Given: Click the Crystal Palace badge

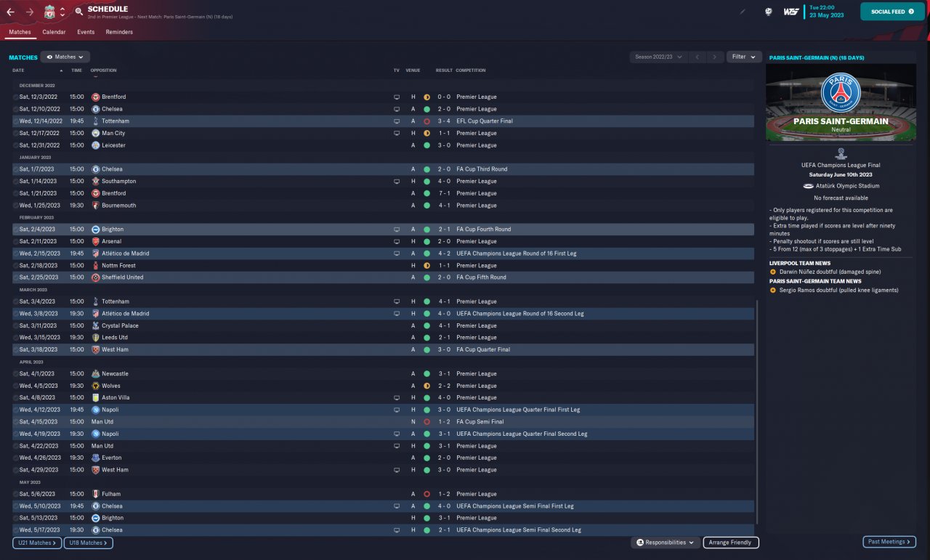Looking at the screenshot, I should [95, 325].
